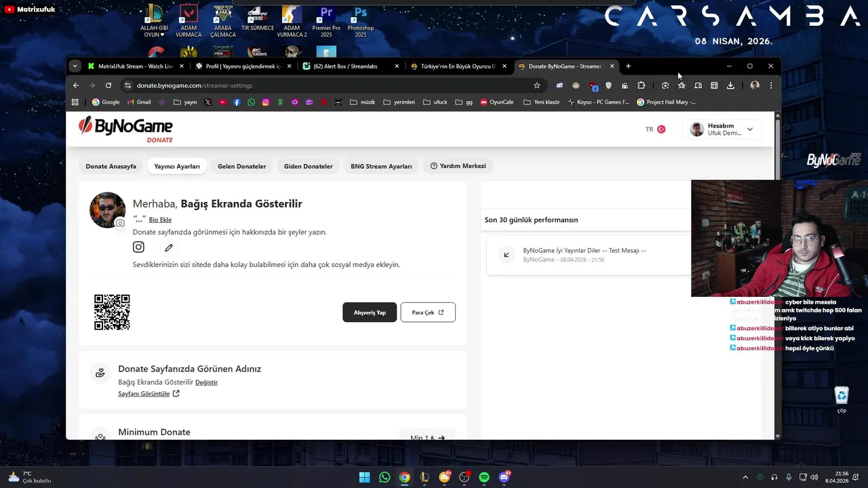Open Spotify from taskbar
This screenshot has height=488, width=868.
point(484,477)
